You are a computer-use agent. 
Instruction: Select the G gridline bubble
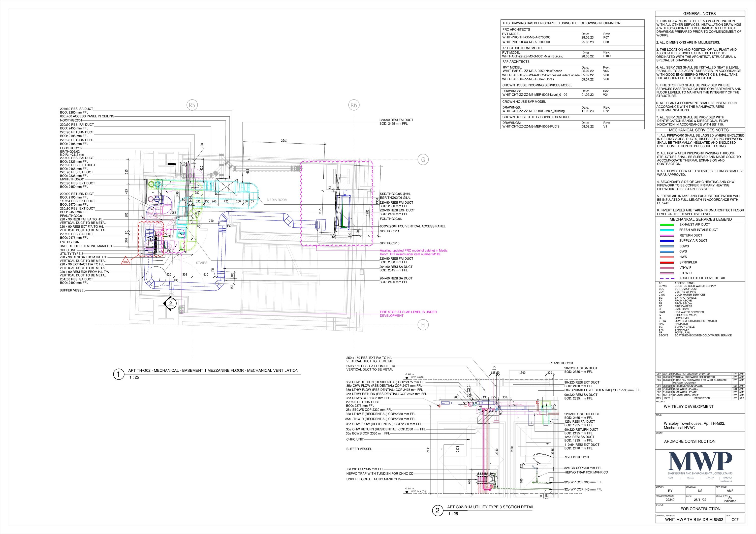423,160
